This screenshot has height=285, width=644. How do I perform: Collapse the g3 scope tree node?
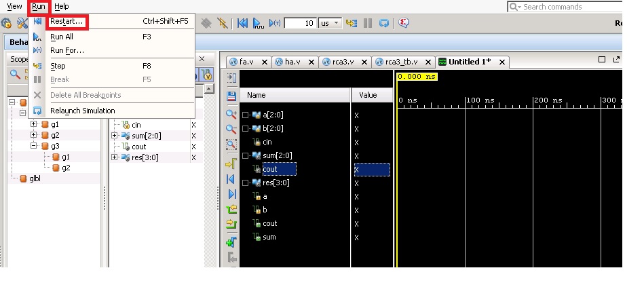coord(34,146)
